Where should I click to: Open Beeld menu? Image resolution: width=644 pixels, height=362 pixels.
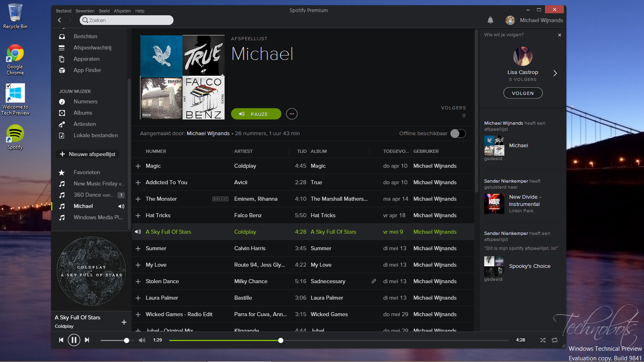point(104,11)
